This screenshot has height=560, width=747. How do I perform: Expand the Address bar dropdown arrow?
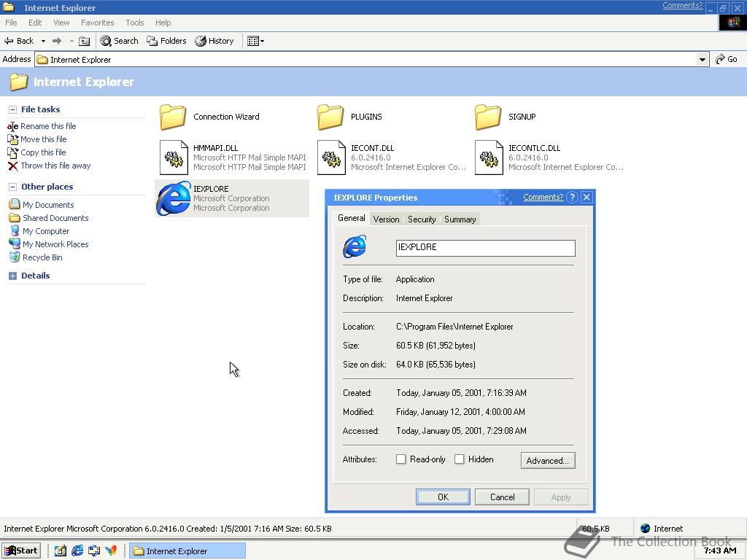(x=702, y=60)
